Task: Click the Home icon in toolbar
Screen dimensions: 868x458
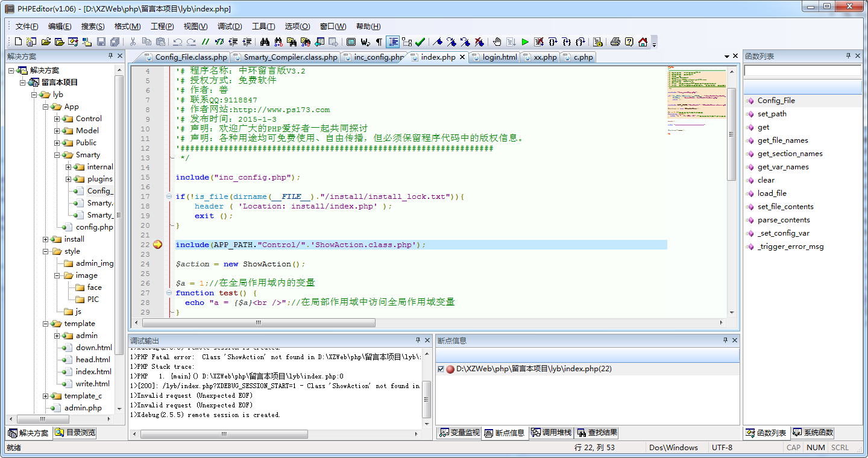Action: tap(643, 42)
